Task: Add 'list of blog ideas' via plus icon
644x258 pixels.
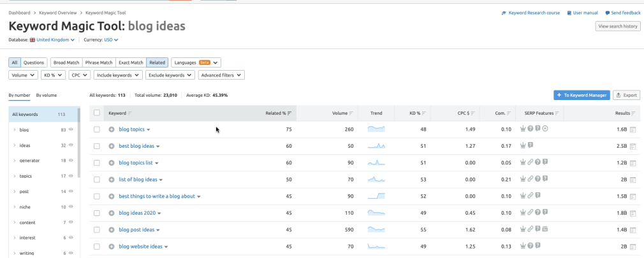Action: [112, 180]
